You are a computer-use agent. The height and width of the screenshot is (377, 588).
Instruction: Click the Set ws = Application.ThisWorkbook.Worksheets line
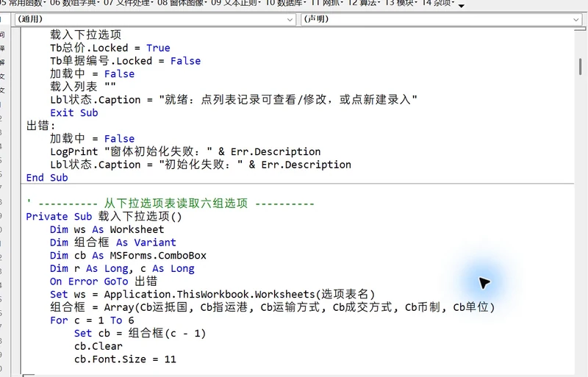pos(212,294)
